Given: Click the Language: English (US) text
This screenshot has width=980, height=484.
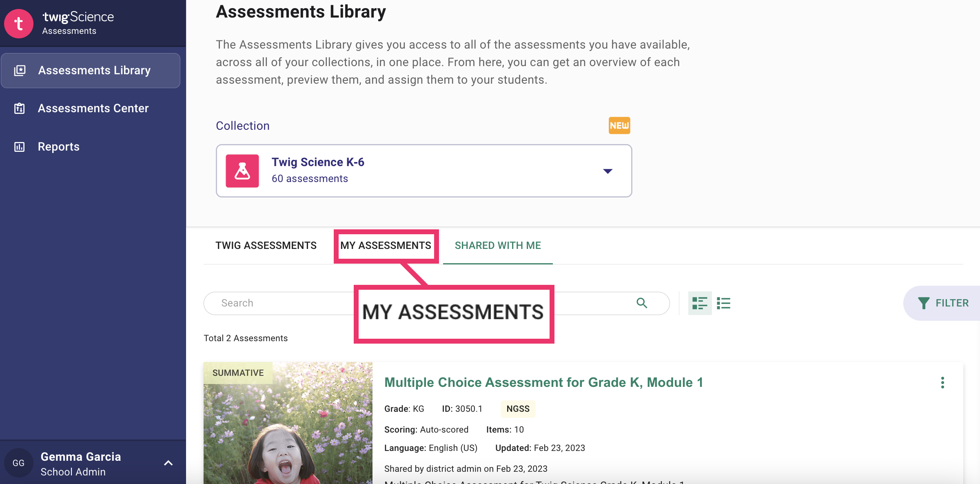Looking at the screenshot, I should (430, 448).
